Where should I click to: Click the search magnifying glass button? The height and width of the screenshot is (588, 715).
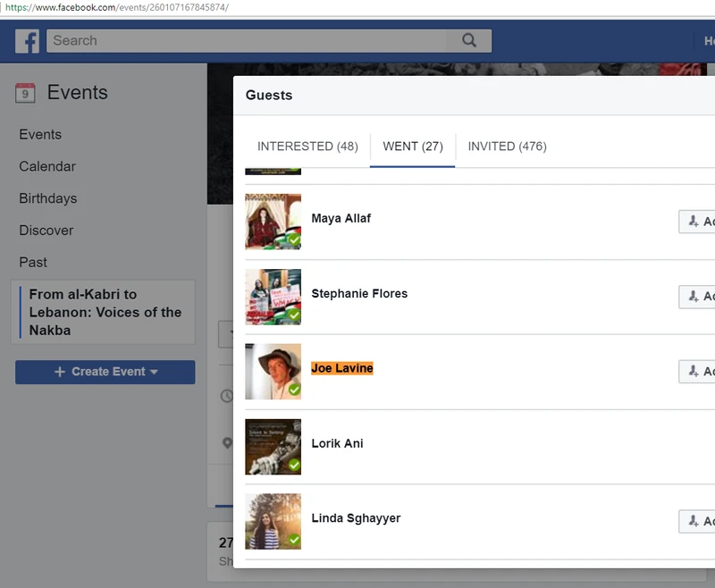tap(469, 40)
